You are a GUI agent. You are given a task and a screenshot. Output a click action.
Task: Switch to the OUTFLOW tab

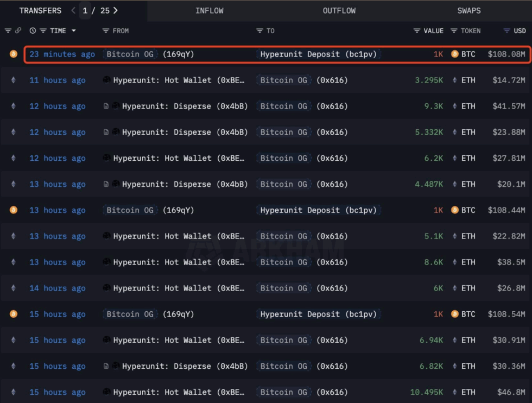click(x=339, y=10)
